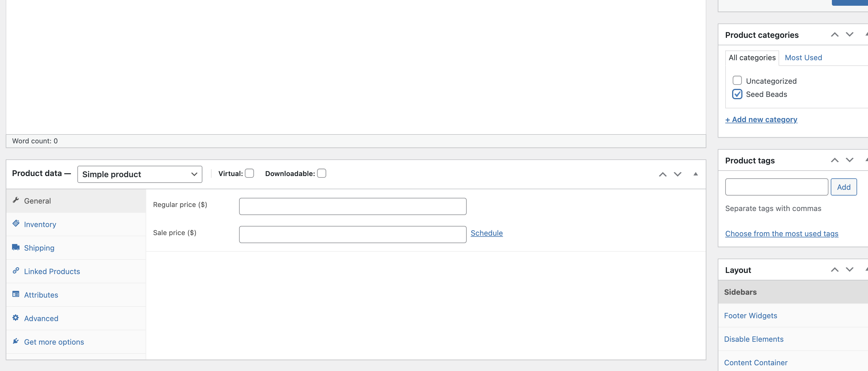
Task: Click the Add tag button
Action: coord(843,187)
